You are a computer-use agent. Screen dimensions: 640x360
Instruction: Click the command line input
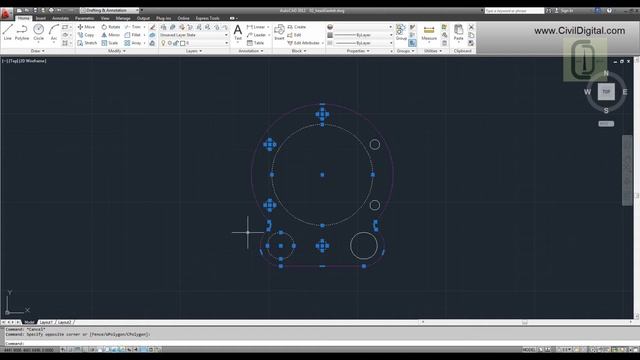pos(318,344)
